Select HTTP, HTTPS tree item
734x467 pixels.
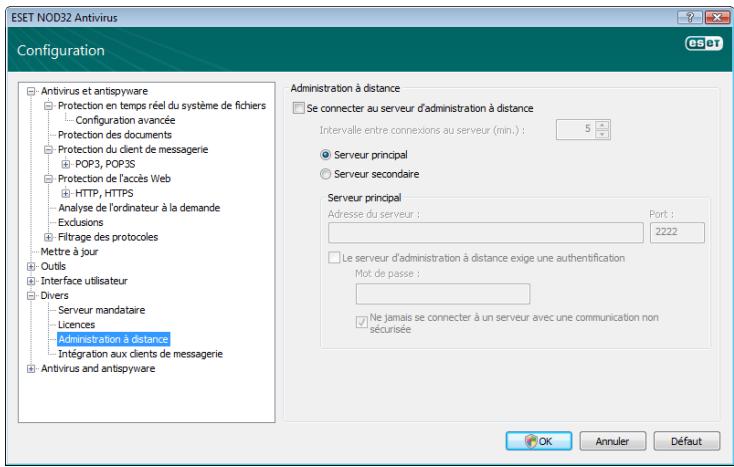click(x=104, y=193)
